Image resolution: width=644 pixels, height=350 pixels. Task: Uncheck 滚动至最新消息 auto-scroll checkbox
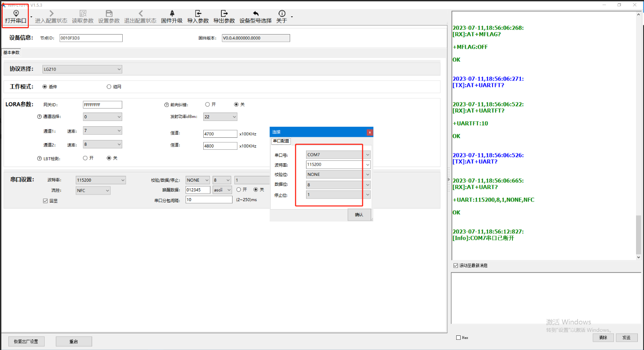tap(456, 265)
